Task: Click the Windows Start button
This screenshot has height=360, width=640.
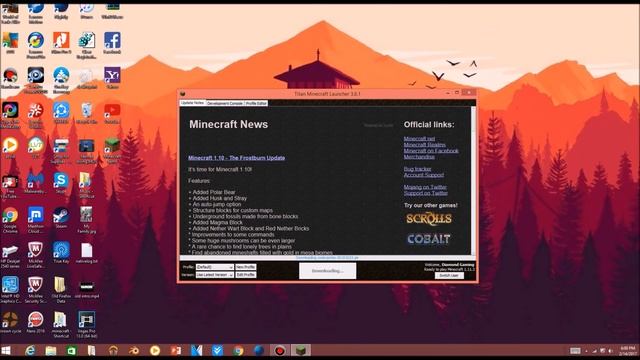Action: (6, 351)
